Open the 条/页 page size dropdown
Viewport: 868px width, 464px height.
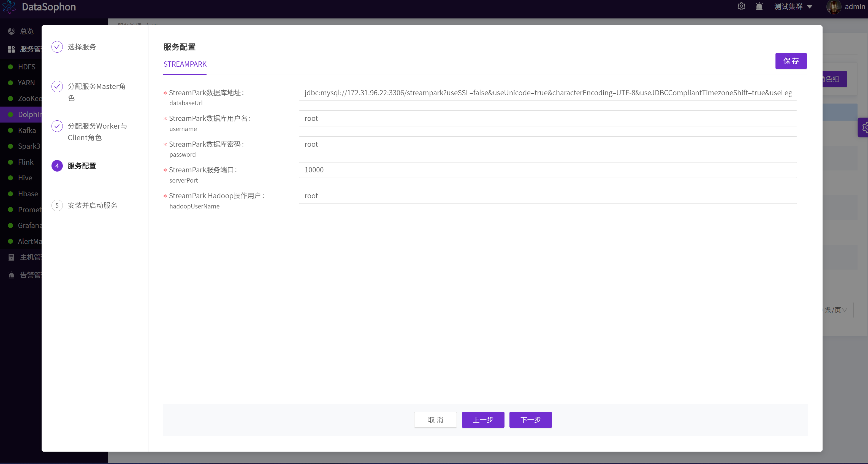point(838,310)
